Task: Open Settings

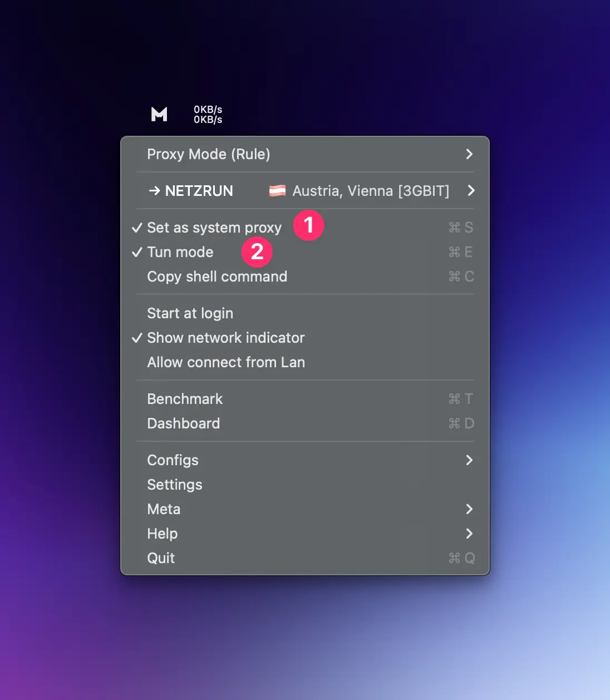Action: pyautogui.click(x=174, y=485)
